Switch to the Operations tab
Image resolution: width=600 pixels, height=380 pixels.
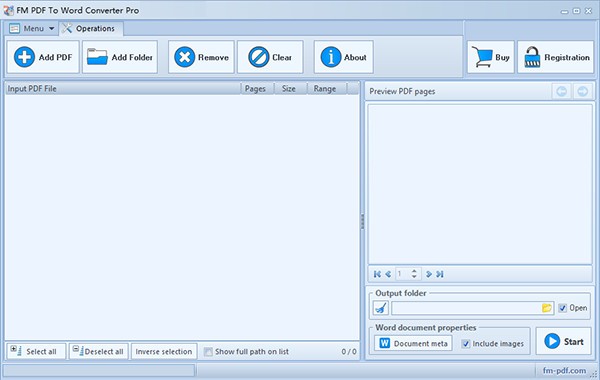[91, 29]
